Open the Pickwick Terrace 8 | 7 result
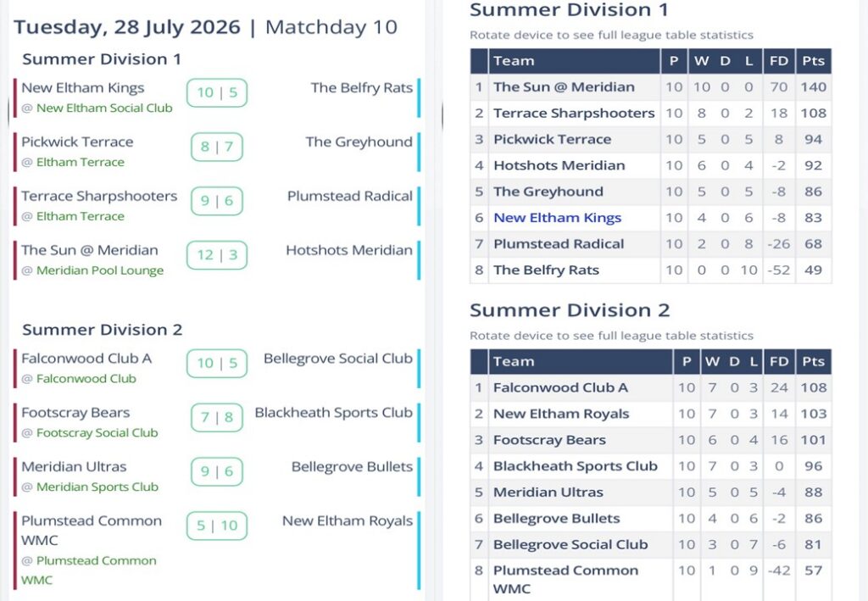This screenshot has height=601, width=868. 217,147
